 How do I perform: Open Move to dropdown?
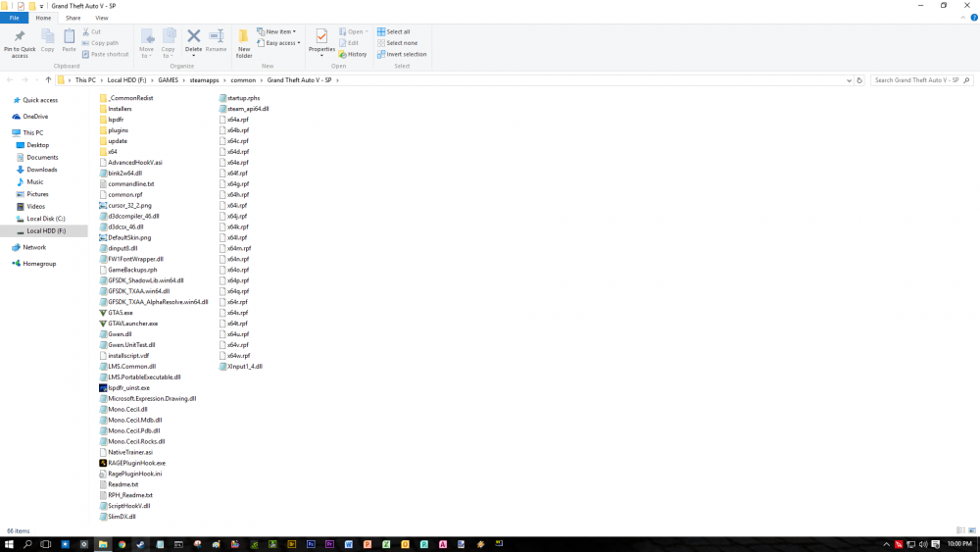[x=147, y=44]
